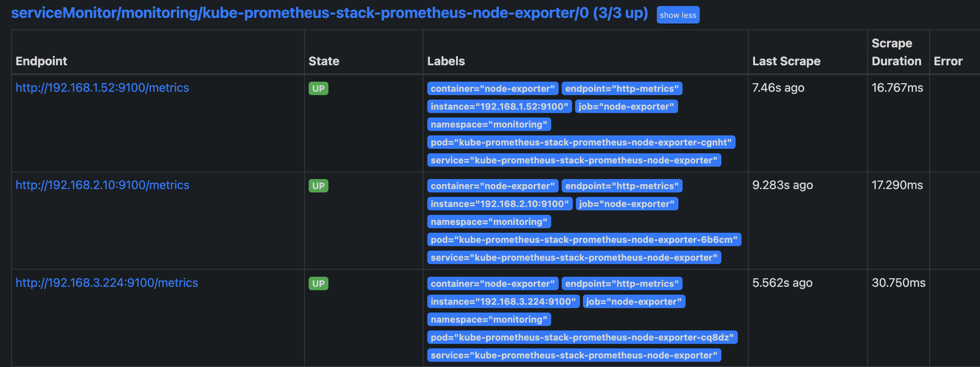Click the UP badge for 192.168.3.224
Screen dimensions: 980x367
(x=318, y=284)
